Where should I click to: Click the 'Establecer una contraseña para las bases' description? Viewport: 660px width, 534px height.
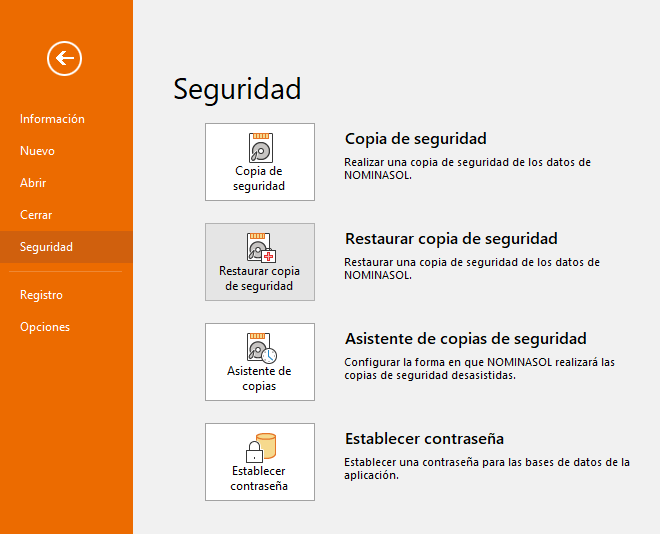pyautogui.click(x=487, y=469)
